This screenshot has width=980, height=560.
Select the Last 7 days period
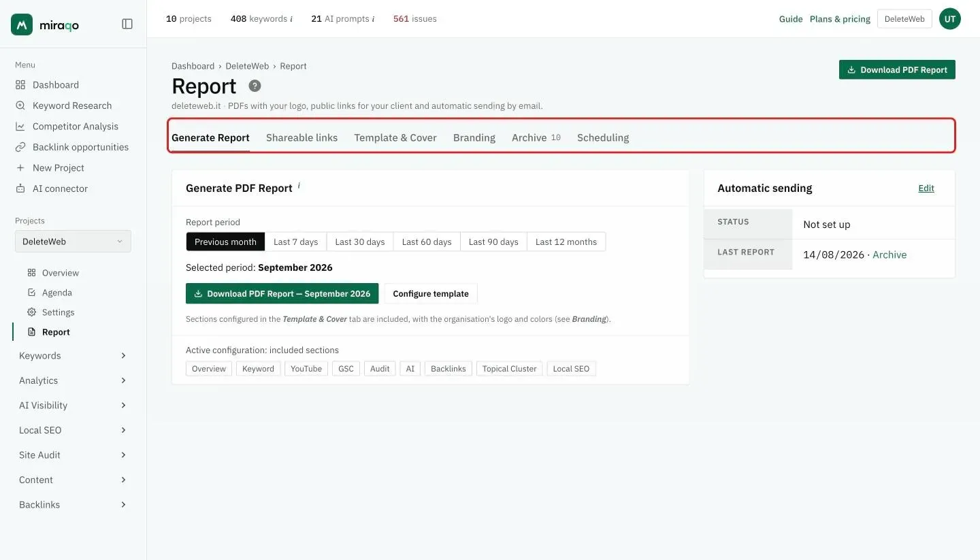295,242
